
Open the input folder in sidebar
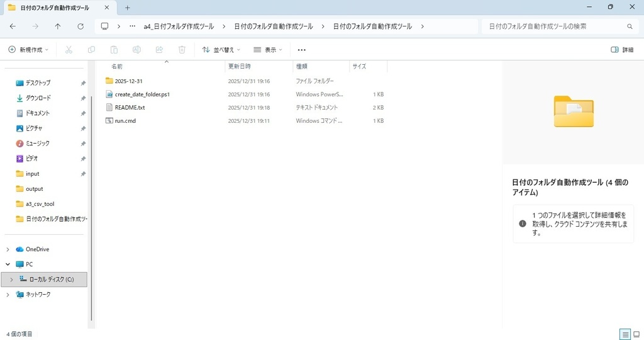point(33,174)
